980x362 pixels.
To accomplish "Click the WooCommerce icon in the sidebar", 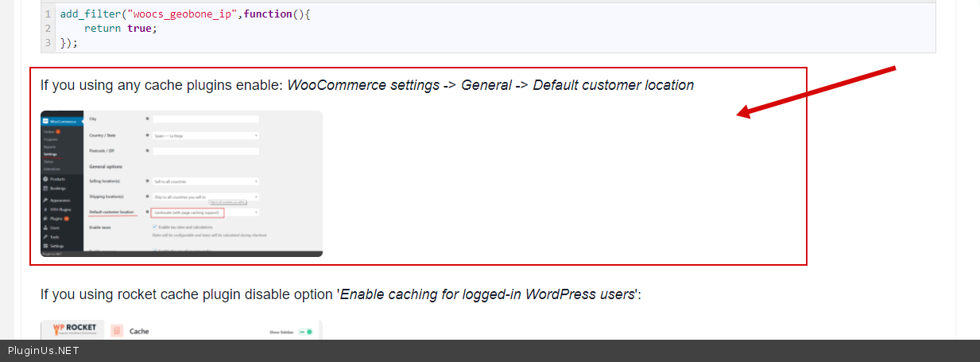I will pyautogui.click(x=46, y=121).
